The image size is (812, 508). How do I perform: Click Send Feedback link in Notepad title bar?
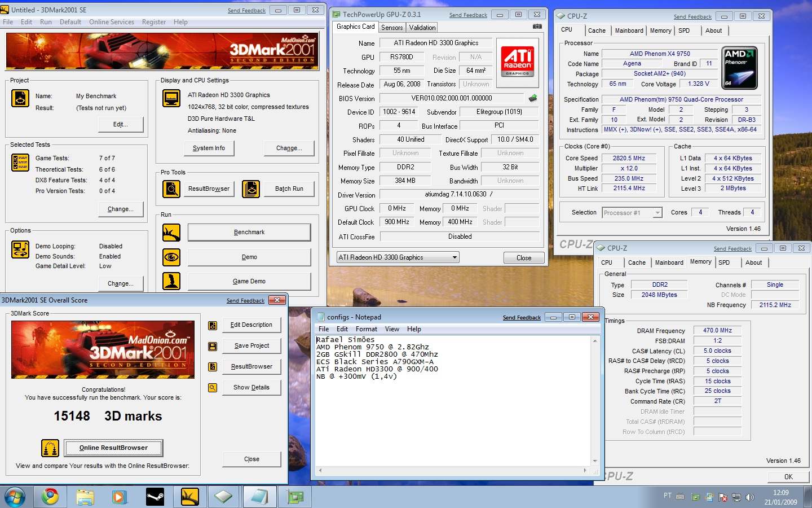[522, 318]
